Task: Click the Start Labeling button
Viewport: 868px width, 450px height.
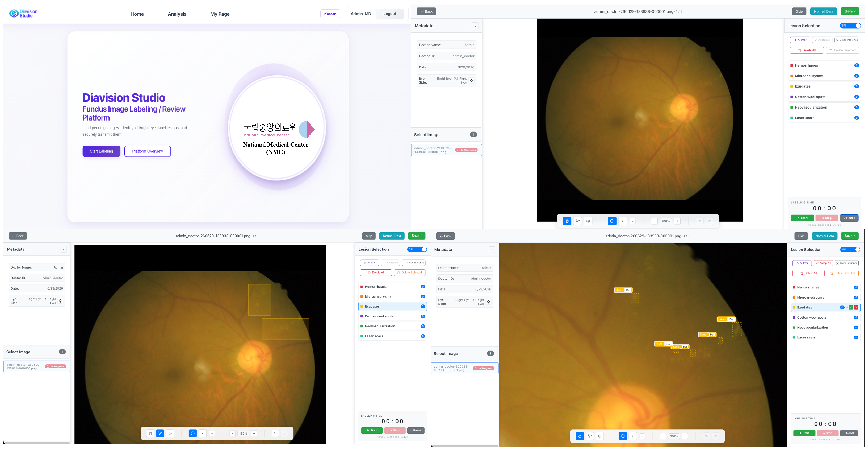Action: pyautogui.click(x=102, y=151)
